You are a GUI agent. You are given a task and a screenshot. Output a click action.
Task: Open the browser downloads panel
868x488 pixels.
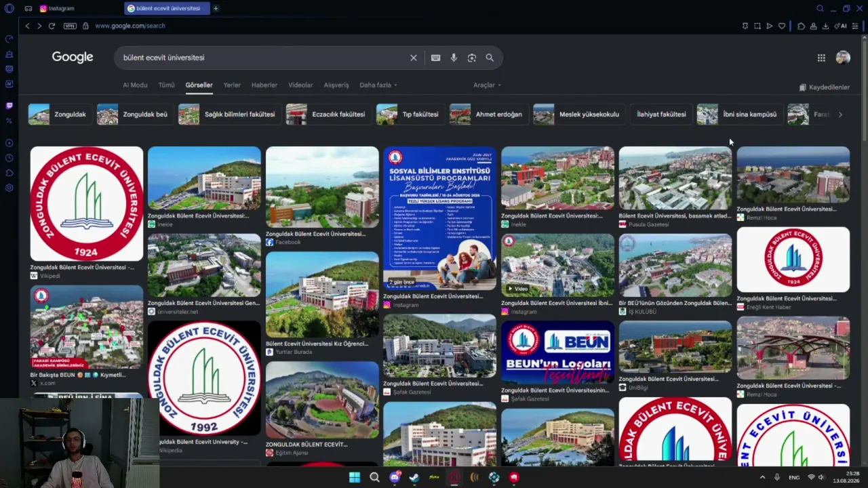[x=825, y=26]
